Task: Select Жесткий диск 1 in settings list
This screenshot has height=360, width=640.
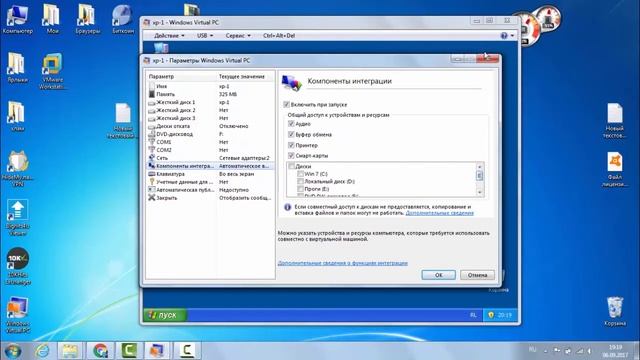Action: 210,102
